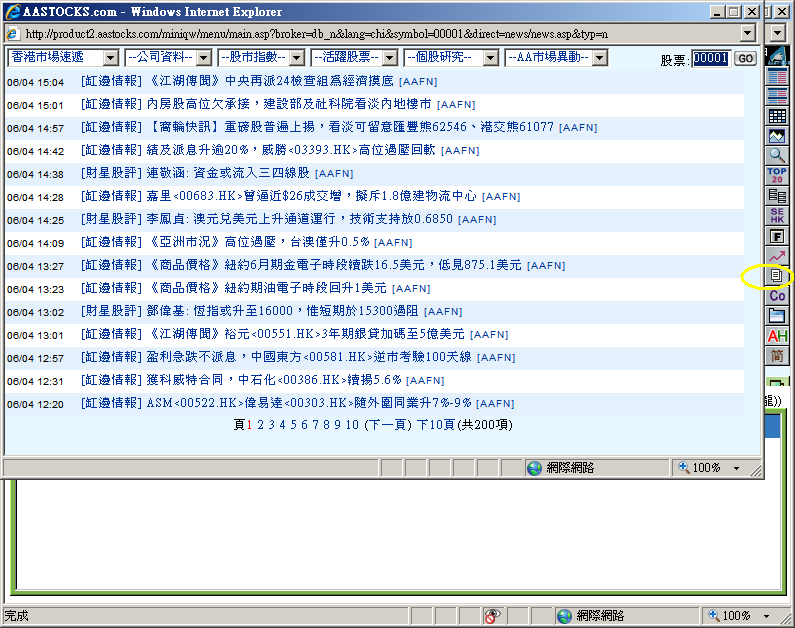Open the red trend arrow chart icon
The width and height of the screenshot is (795, 628).
(x=777, y=256)
